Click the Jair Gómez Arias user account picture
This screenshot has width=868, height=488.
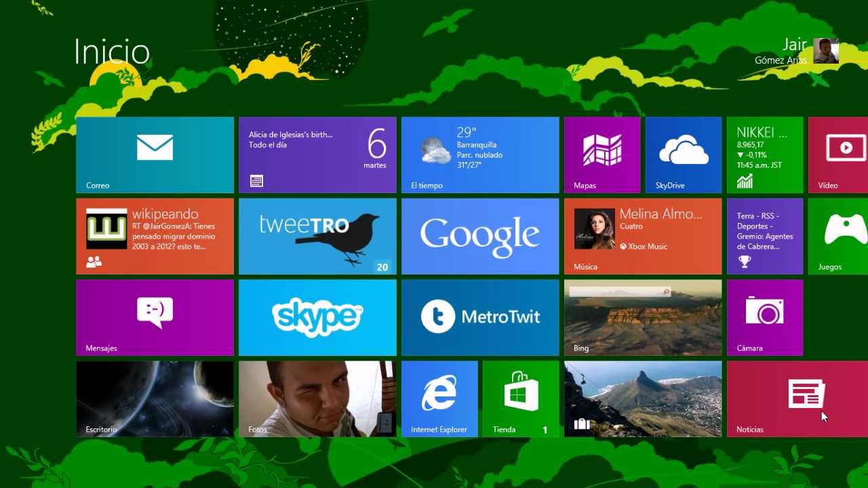pyautogui.click(x=826, y=51)
